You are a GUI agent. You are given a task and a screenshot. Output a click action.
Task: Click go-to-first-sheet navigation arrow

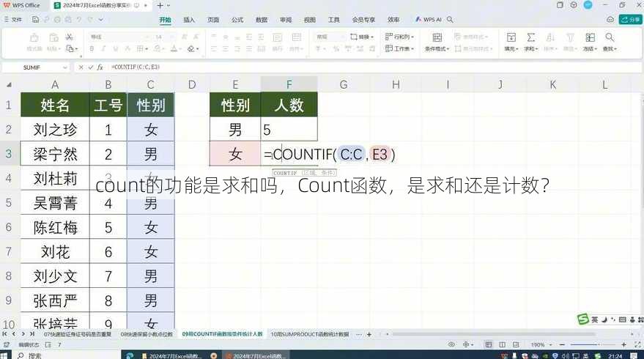click(5, 334)
